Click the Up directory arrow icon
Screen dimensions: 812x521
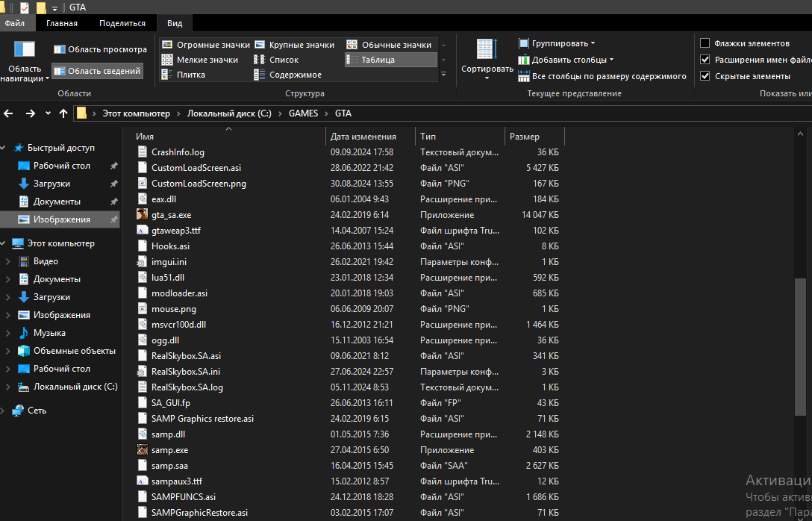pos(63,113)
